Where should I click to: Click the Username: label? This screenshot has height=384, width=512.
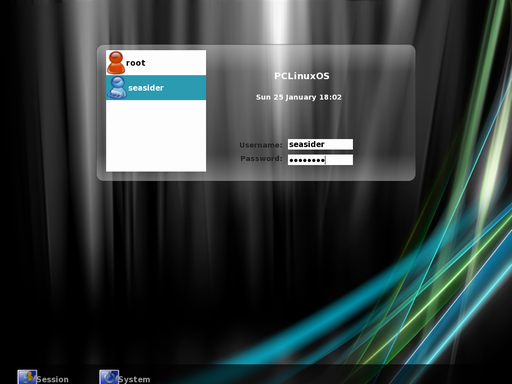pos(261,145)
